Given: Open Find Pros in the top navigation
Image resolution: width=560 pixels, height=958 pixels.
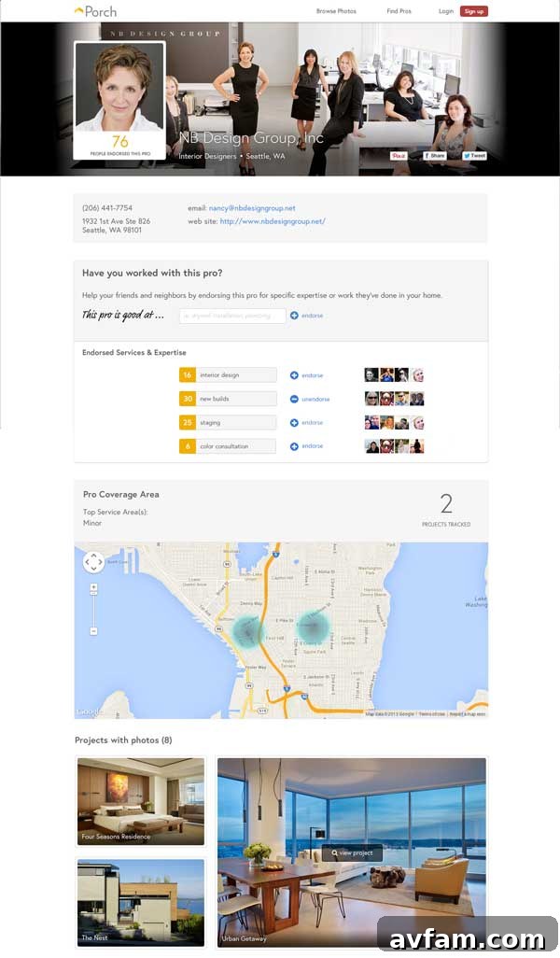Looking at the screenshot, I should 399,11.
